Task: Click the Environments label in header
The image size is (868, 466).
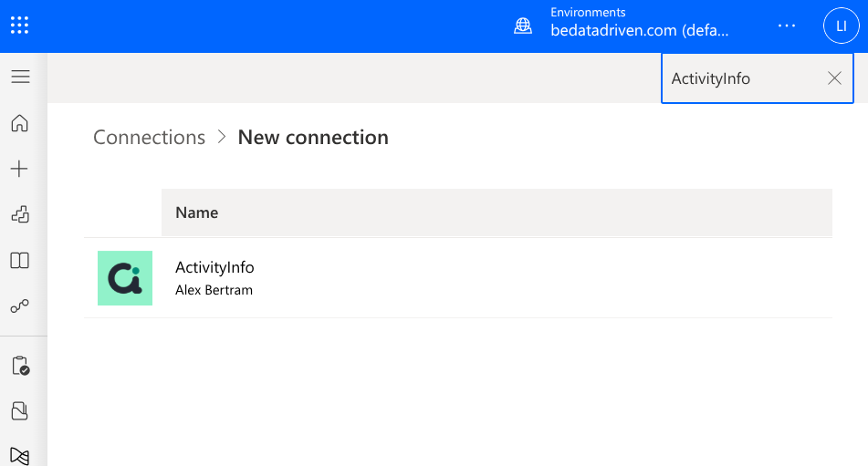Action: pos(588,12)
